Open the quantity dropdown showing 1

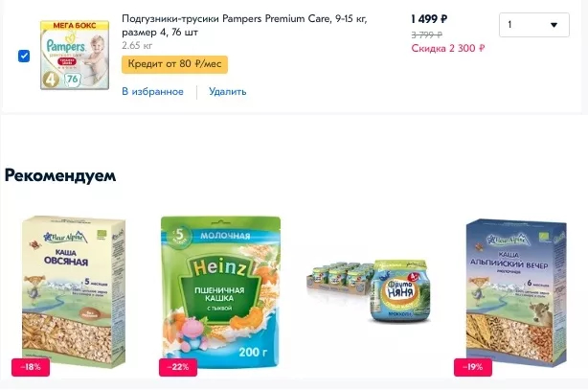(x=532, y=26)
